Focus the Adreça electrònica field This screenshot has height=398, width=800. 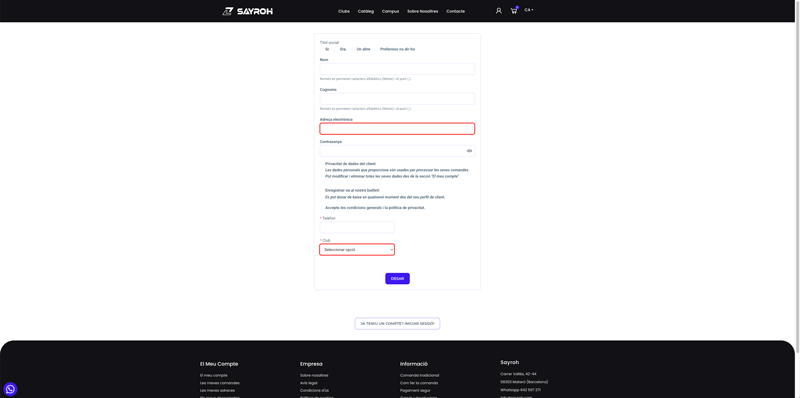[397, 129]
